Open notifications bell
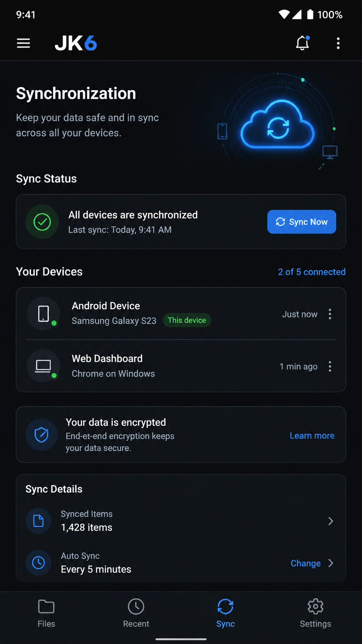 (x=302, y=43)
